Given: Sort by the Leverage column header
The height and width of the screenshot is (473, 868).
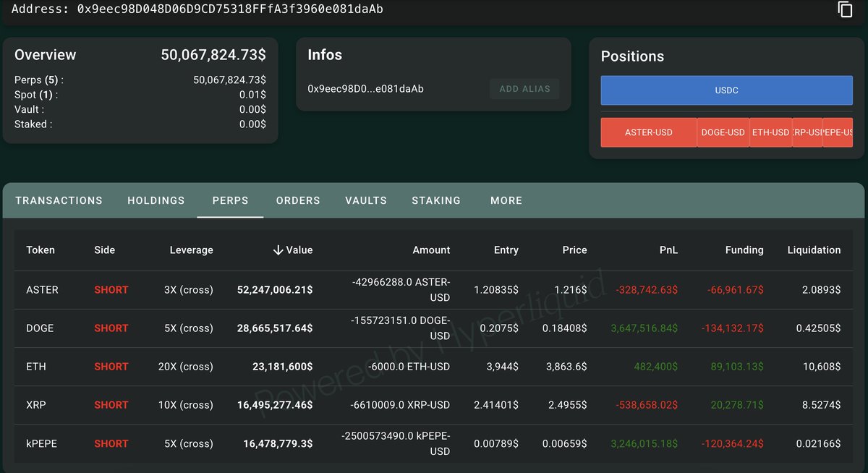Looking at the screenshot, I should [x=191, y=250].
